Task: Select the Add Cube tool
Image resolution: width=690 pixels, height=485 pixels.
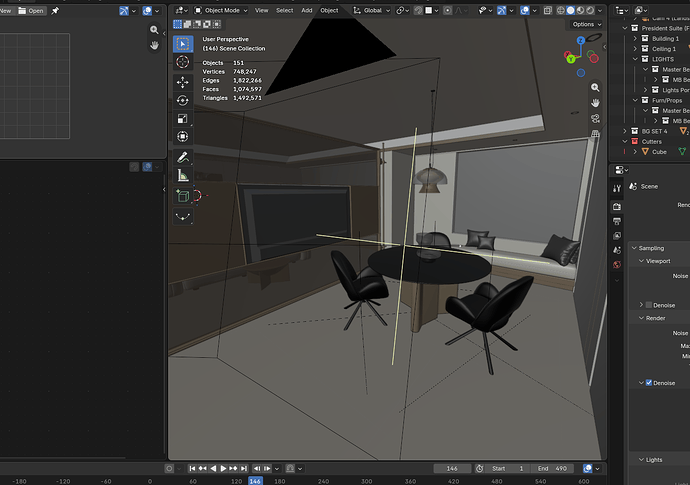Action: tap(183, 196)
